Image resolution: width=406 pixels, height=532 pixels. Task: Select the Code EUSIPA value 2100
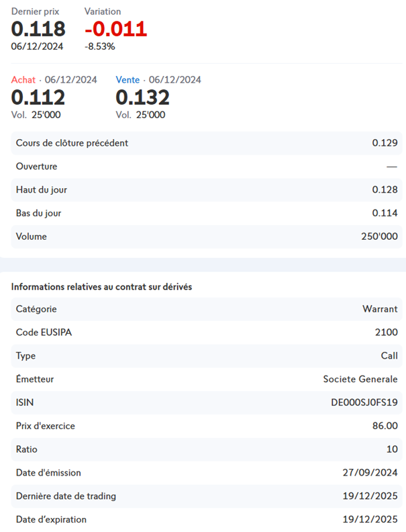coord(387,332)
